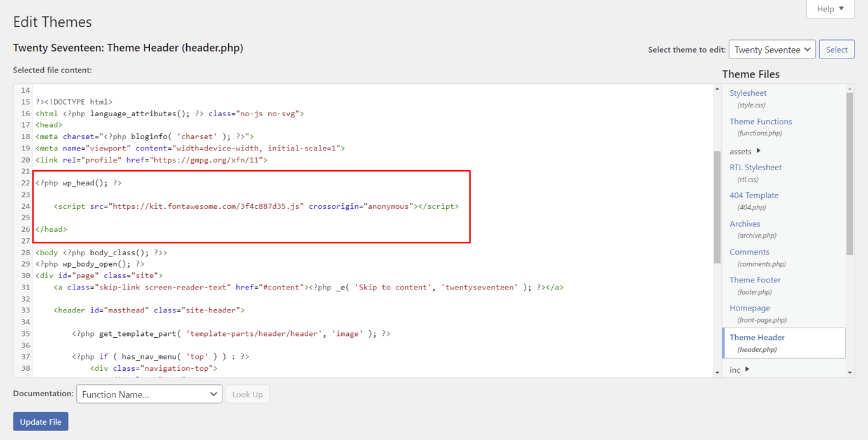Screen dimensions: 868x440
Task: Open Theme Functions functions.php
Action: 760,121
